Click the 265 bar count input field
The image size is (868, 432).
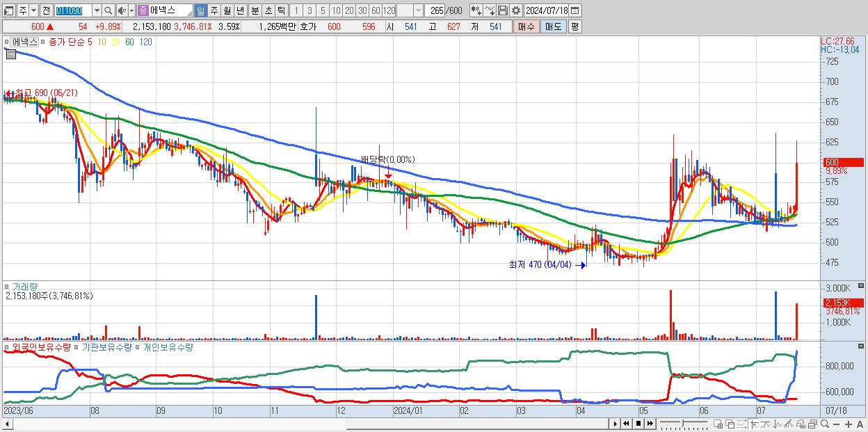pos(435,10)
